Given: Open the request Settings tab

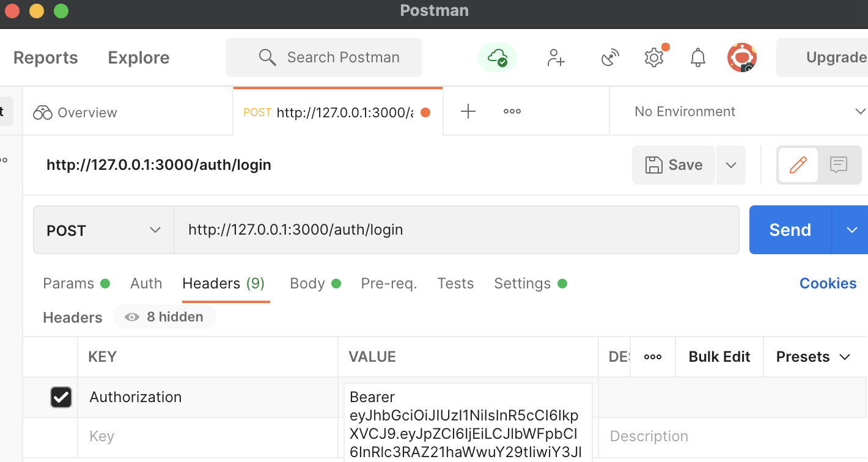Looking at the screenshot, I should click(530, 284).
